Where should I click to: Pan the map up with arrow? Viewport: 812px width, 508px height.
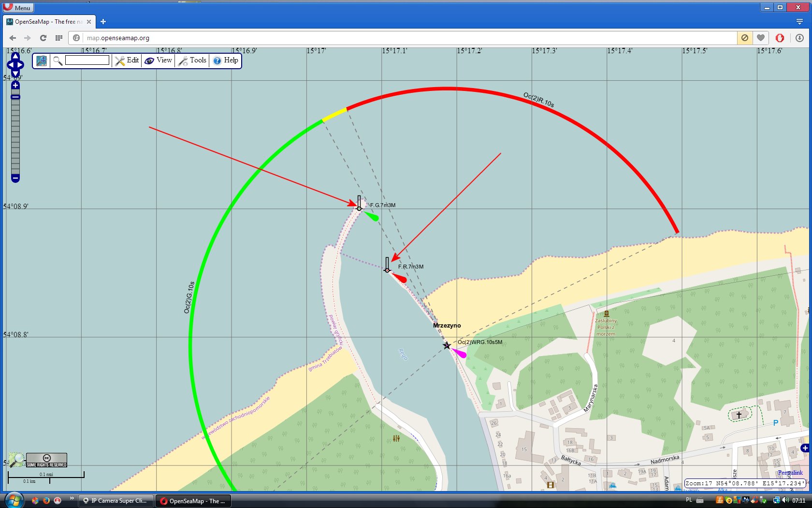[x=15, y=56]
